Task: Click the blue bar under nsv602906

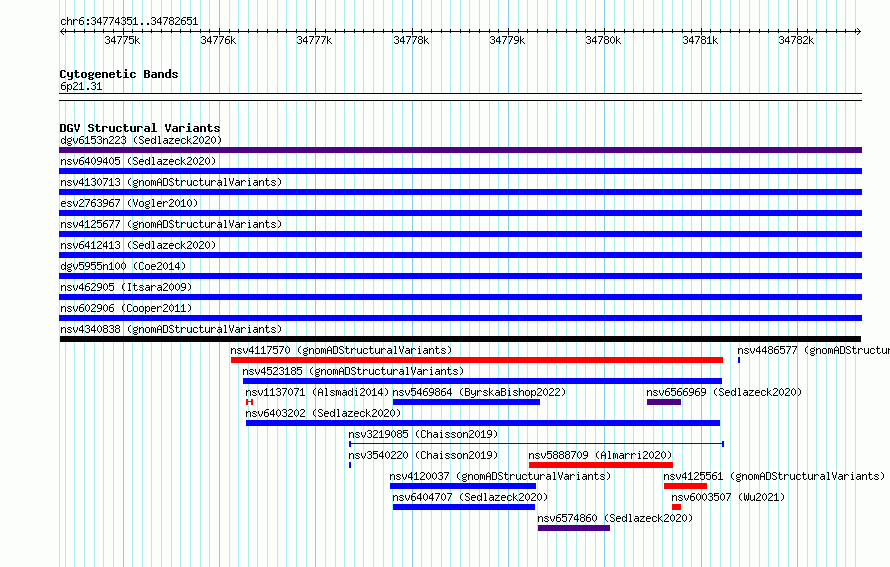Action: pyautogui.click(x=460, y=318)
